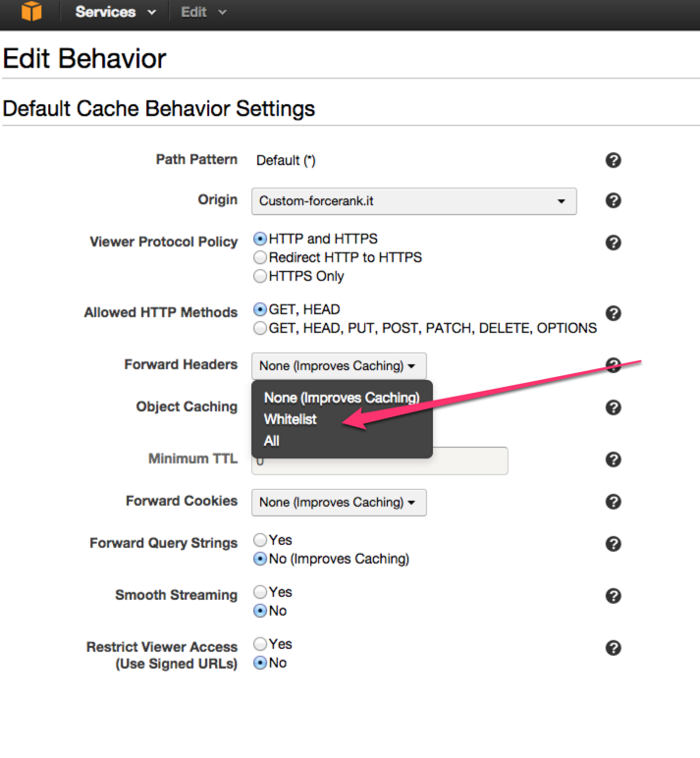Choose HTTPS Only radio button
The image size is (700, 758).
pyautogui.click(x=260, y=276)
